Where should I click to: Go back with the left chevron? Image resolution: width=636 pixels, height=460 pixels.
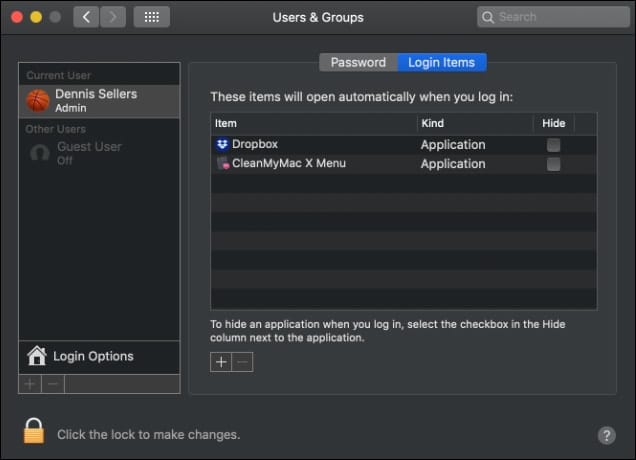pos(87,17)
